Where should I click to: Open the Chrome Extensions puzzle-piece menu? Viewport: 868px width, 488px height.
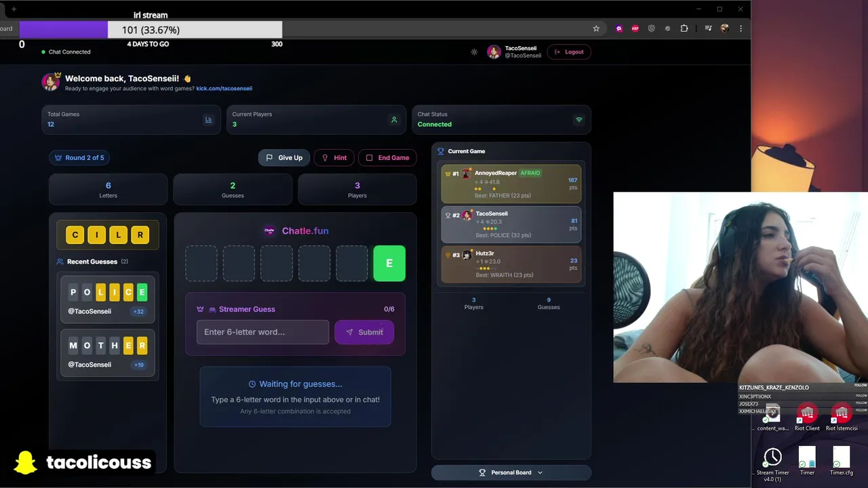(684, 28)
